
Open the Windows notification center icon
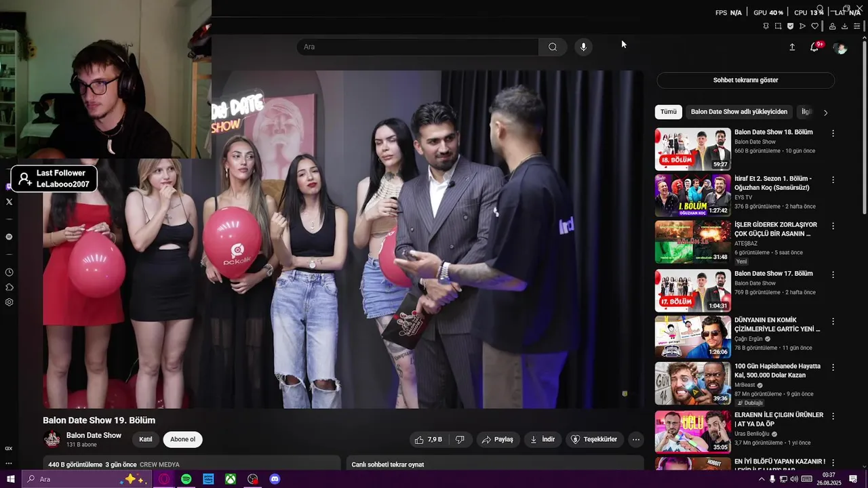click(x=853, y=479)
